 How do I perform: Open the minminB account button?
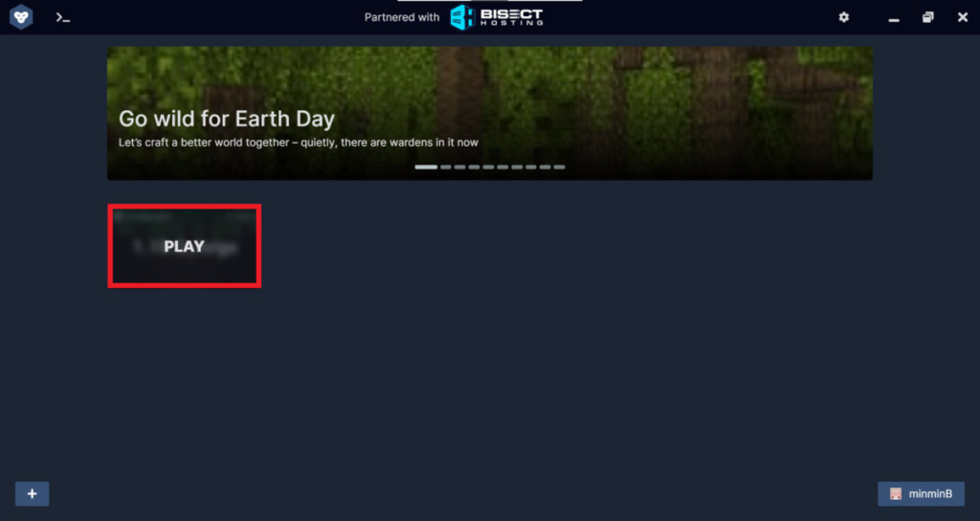[x=921, y=494]
